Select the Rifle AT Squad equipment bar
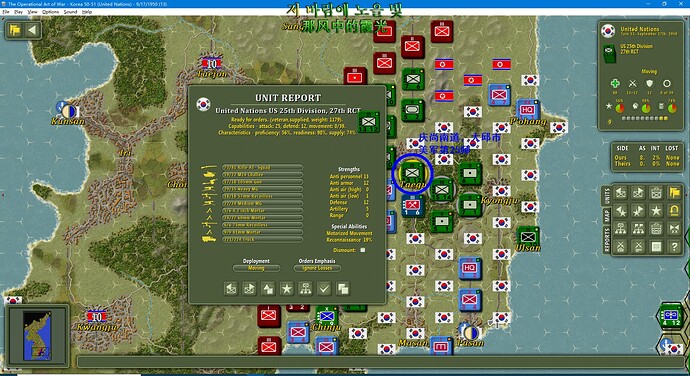 262,168
